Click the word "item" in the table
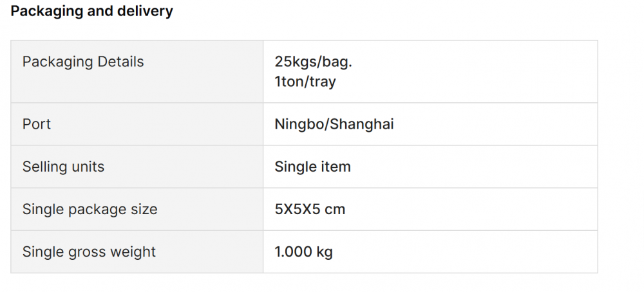Viewport: 644px width, 292px height. click(x=336, y=167)
